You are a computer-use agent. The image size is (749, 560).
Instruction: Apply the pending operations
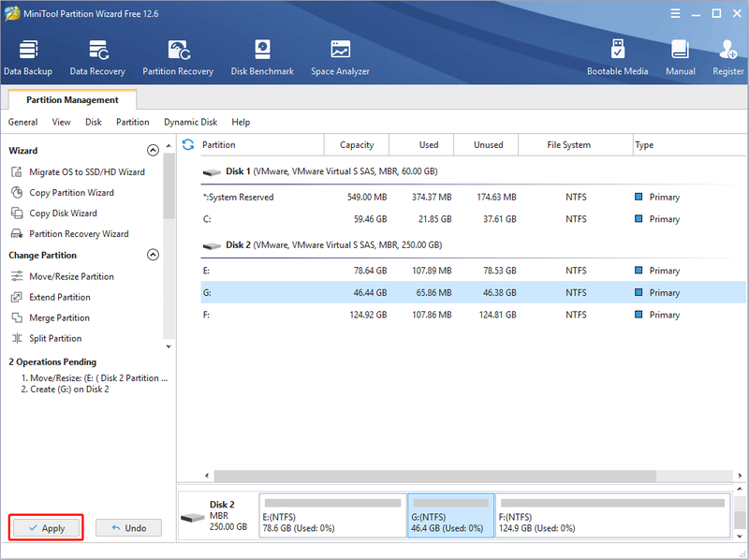[x=46, y=528]
